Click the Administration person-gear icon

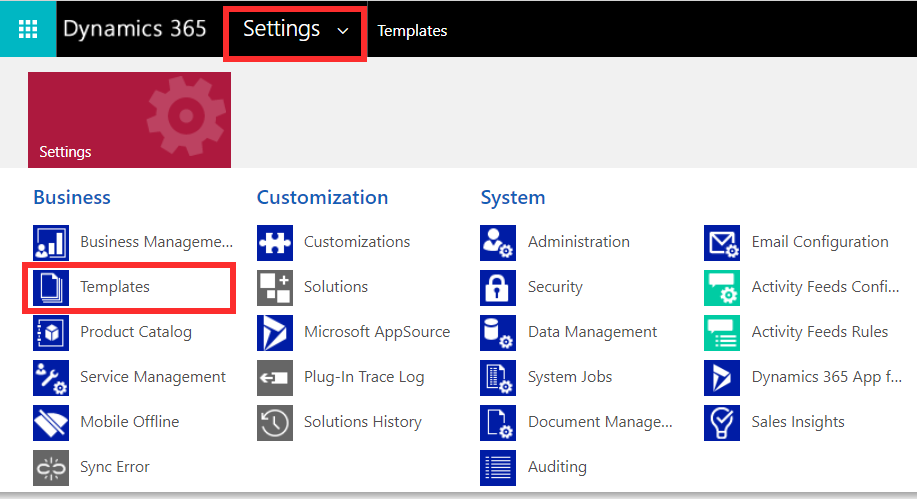pos(498,243)
